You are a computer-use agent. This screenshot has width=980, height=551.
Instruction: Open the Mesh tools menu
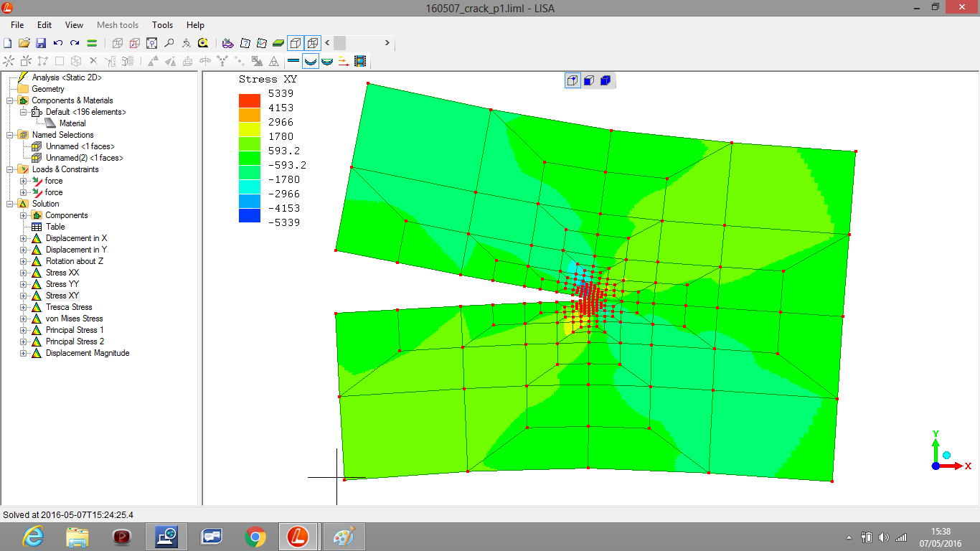pos(118,25)
